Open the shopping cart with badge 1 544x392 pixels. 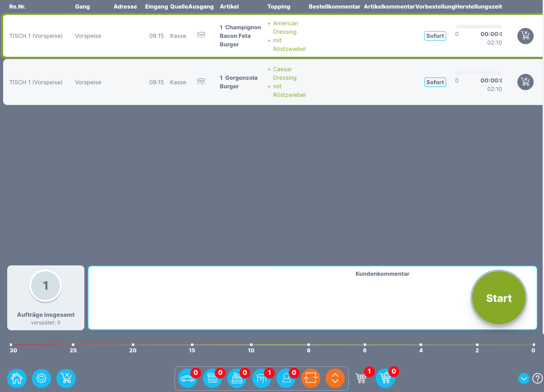pos(361,378)
